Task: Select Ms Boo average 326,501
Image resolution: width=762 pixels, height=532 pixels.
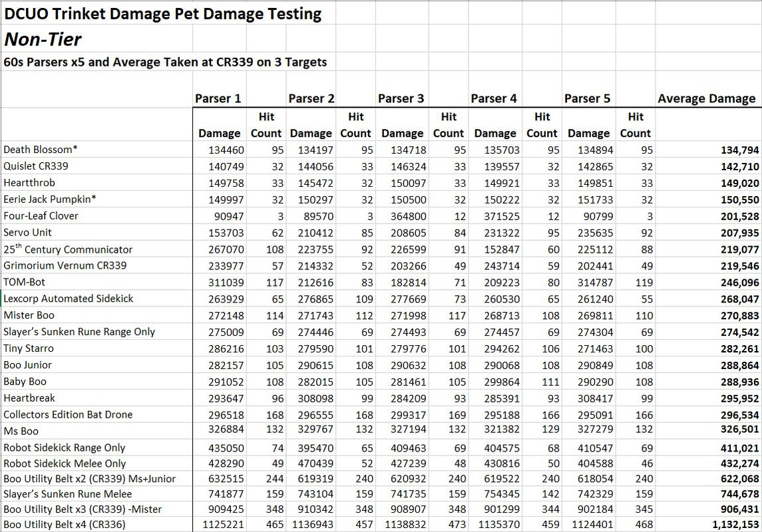Action: [739, 429]
